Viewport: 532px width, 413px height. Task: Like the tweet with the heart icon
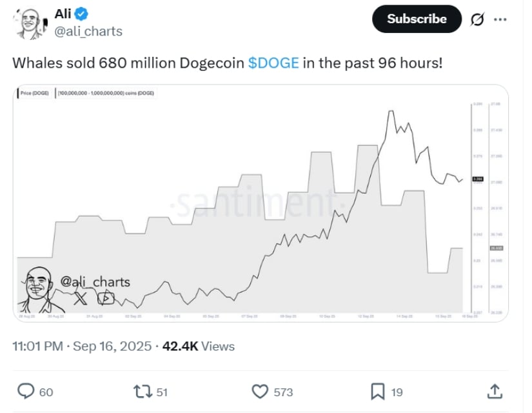260,391
